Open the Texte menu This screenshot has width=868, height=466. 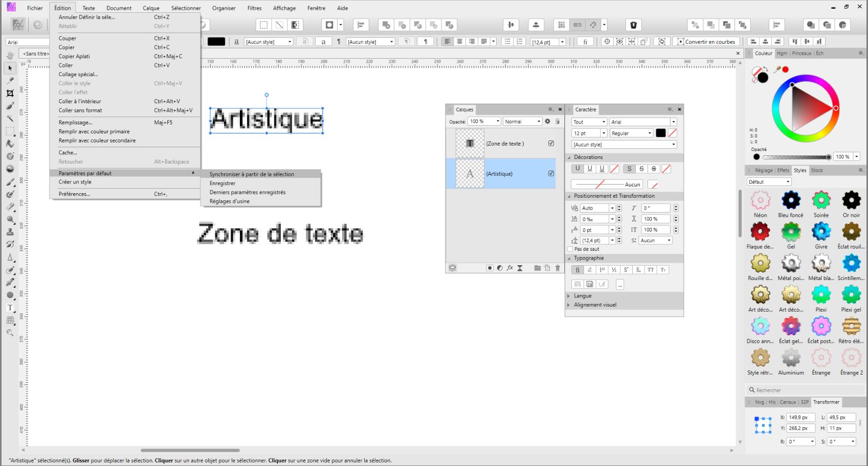88,8
